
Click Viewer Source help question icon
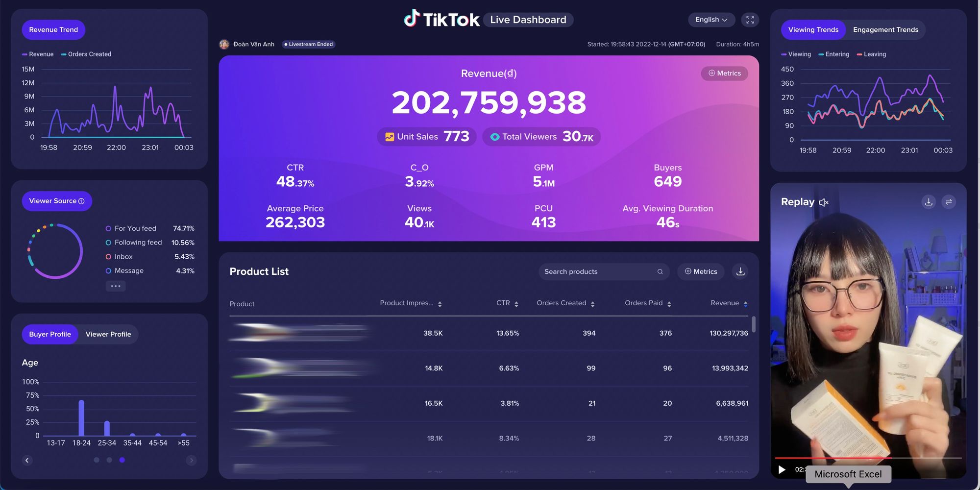pyautogui.click(x=81, y=201)
